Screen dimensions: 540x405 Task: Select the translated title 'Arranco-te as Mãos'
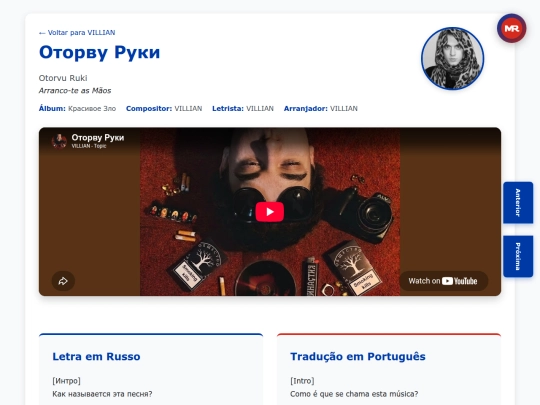[75, 91]
